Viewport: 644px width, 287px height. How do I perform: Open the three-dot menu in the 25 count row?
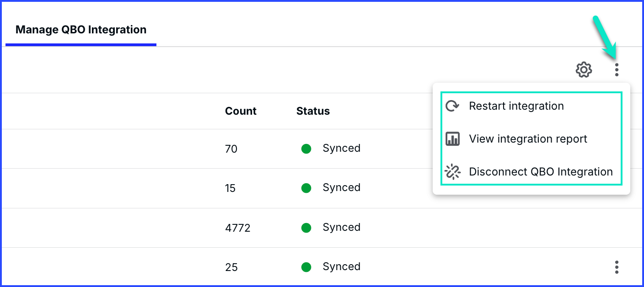click(x=617, y=267)
